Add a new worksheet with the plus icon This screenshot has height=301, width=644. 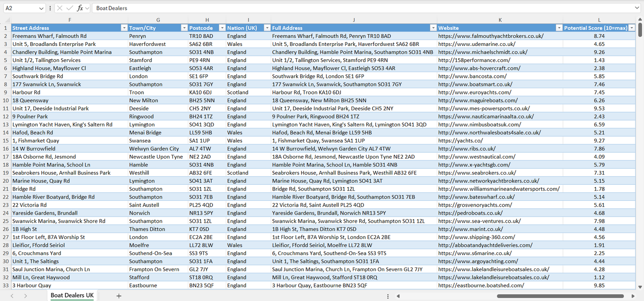click(119, 296)
